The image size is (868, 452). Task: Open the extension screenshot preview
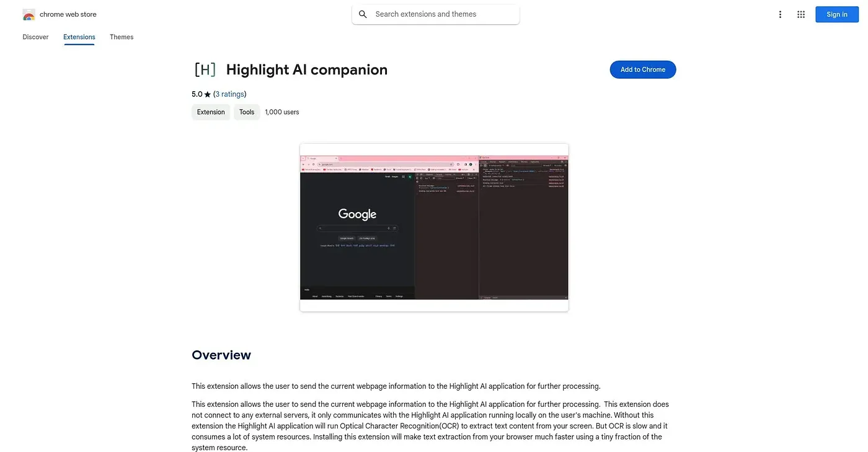click(x=434, y=228)
